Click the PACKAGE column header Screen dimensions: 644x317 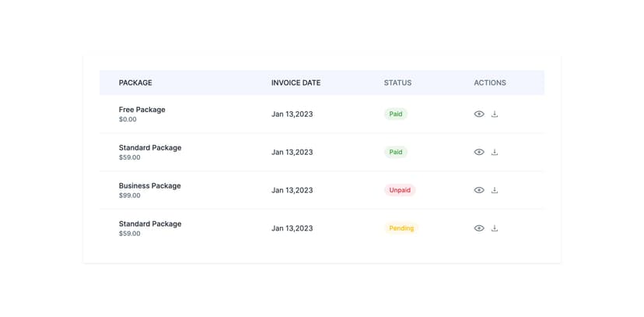pos(135,83)
